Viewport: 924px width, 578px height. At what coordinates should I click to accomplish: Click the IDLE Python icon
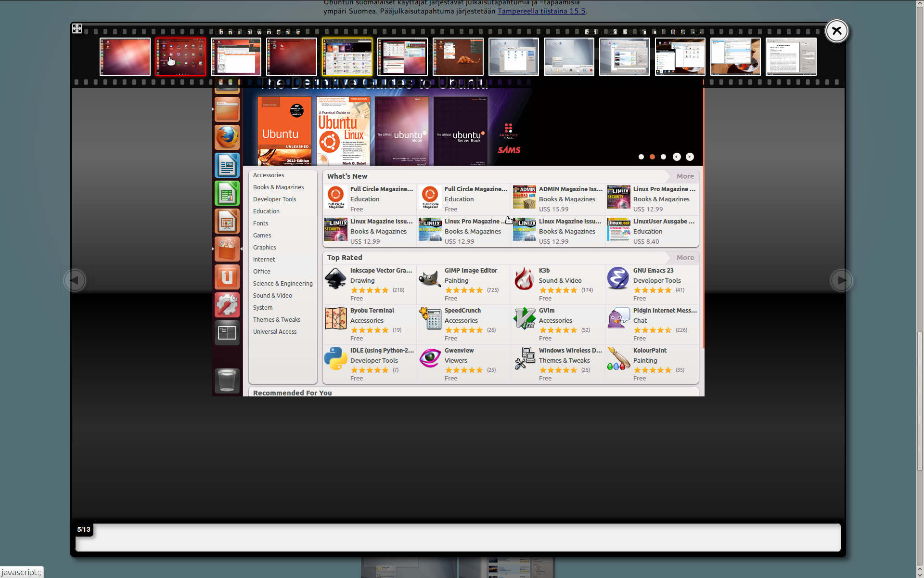click(x=335, y=359)
